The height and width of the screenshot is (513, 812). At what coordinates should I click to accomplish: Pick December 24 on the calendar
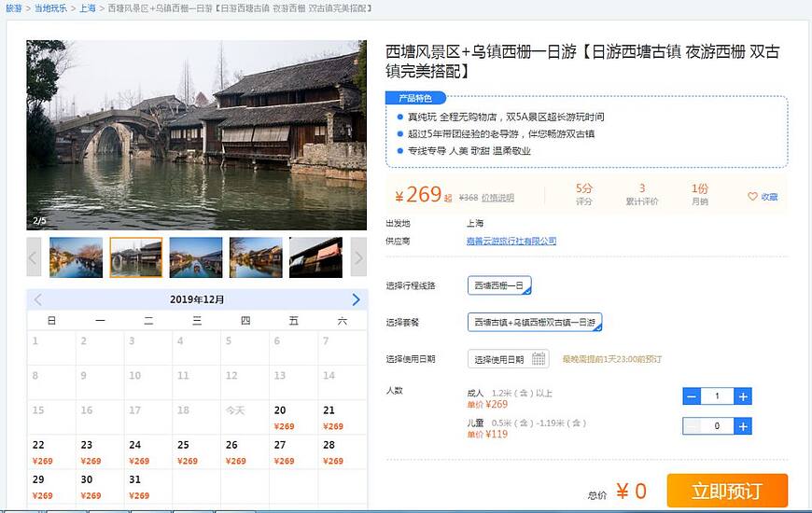coord(148,452)
